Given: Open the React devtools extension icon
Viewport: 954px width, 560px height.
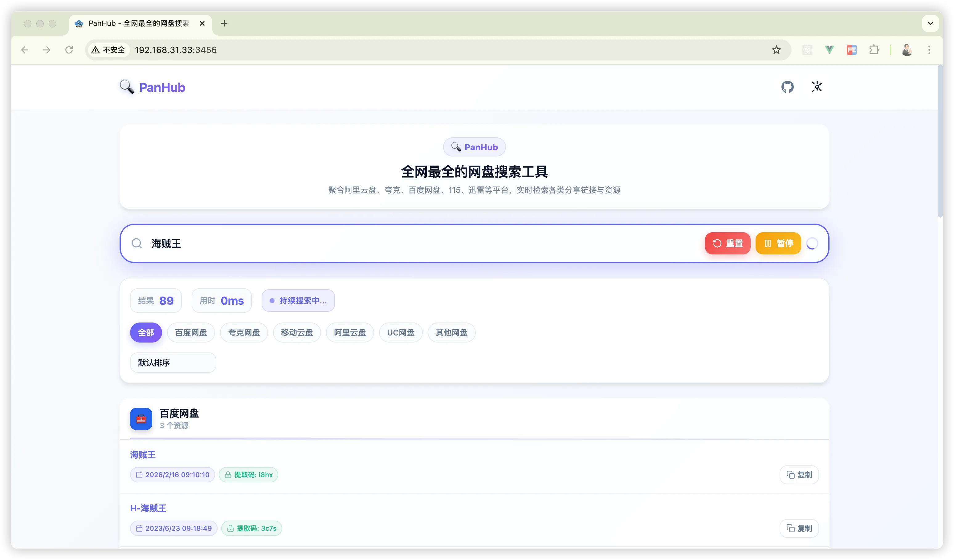Looking at the screenshot, I should coord(807,50).
